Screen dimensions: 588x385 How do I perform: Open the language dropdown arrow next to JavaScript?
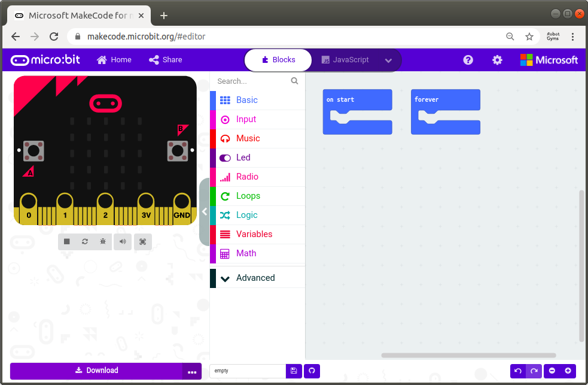point(388,60)
